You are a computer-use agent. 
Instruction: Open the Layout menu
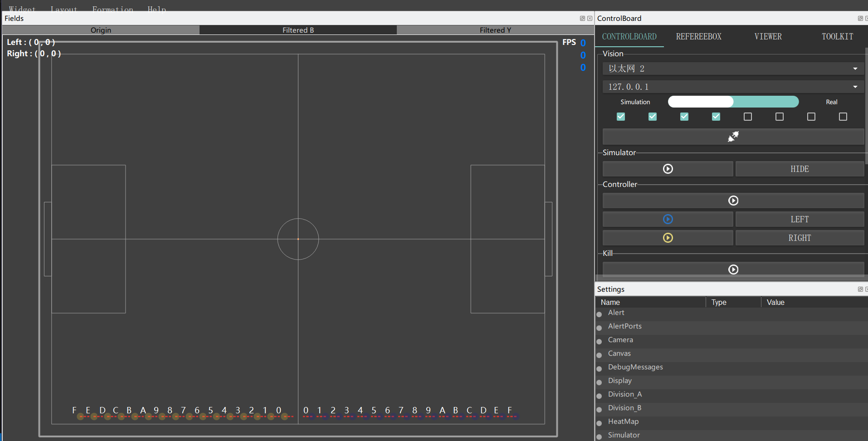pyautogui.click(x=64, y=9)
